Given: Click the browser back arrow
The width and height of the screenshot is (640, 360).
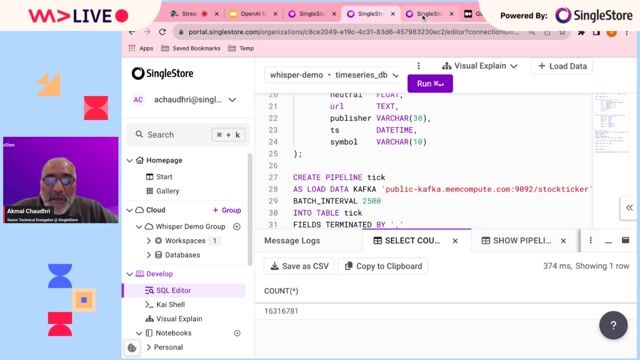Looking at the screenshot, I should coord(132,32).
